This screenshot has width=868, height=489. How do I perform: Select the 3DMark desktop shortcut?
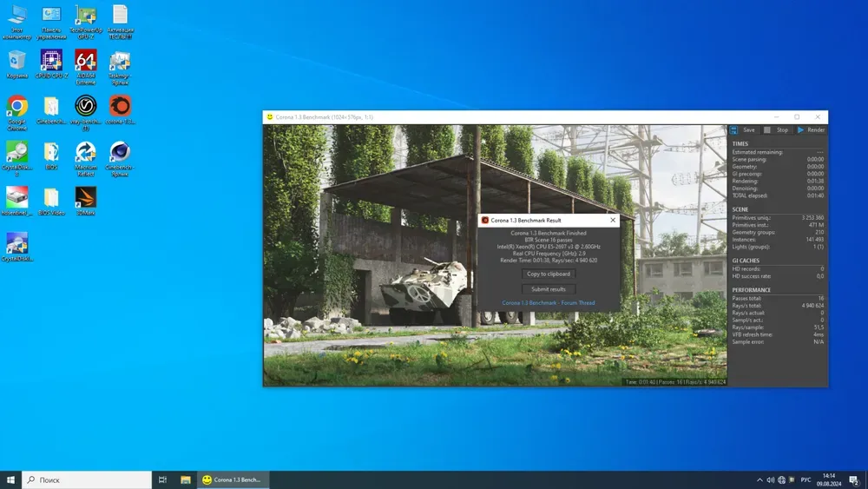tap(85, 199)
